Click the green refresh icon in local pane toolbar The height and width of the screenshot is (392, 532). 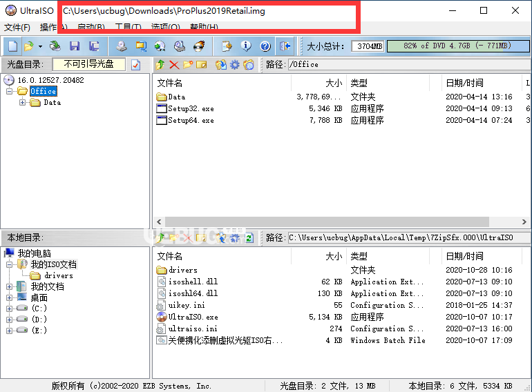point(249,238)
